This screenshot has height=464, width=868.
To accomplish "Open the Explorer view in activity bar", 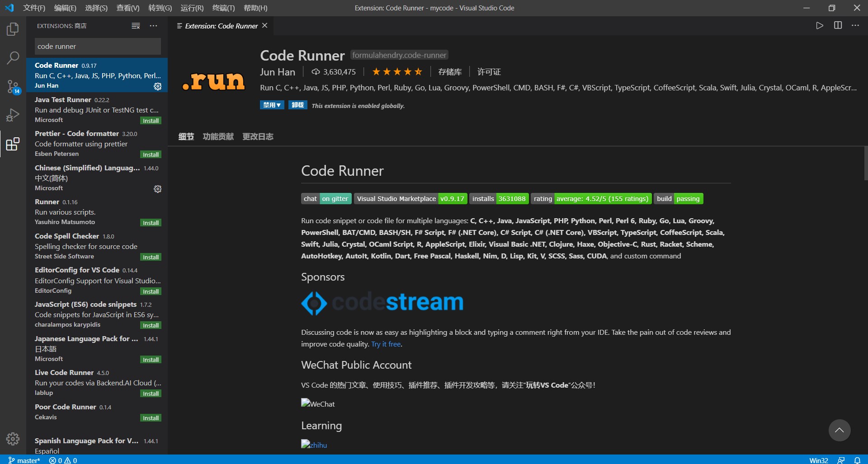I will [13, 29].
